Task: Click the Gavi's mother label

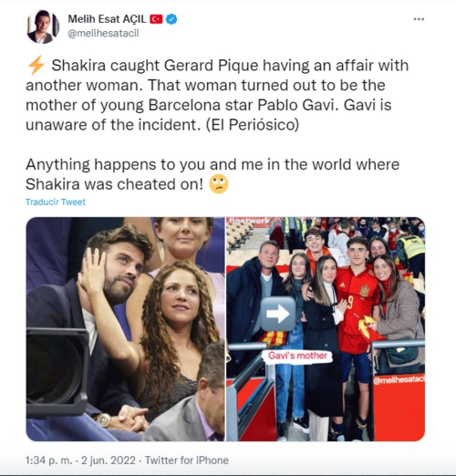Action: click(x=297, y=356)
